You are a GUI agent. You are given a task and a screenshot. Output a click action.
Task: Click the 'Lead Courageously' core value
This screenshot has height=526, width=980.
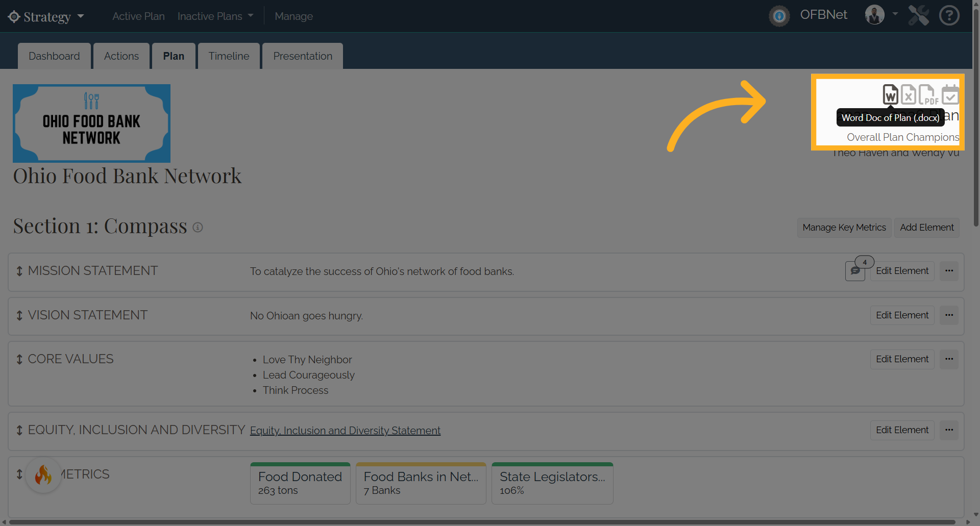tap(308, 375)
